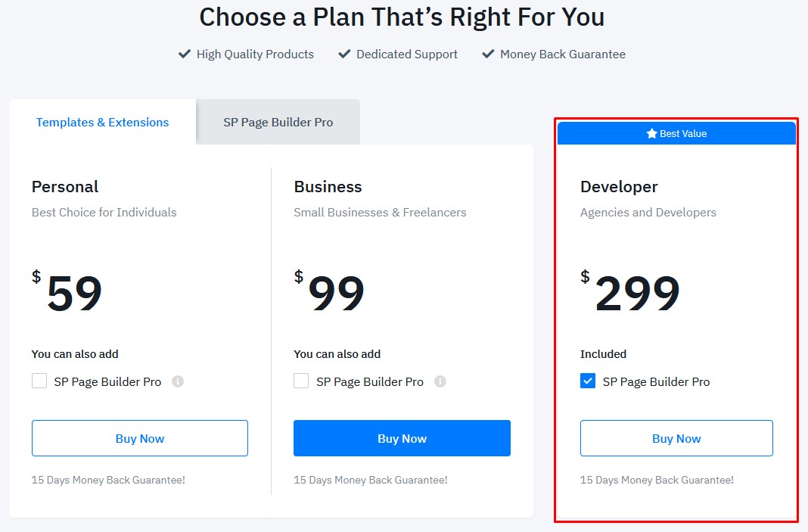Click the info icon in Personal plan

pos(178,381)
